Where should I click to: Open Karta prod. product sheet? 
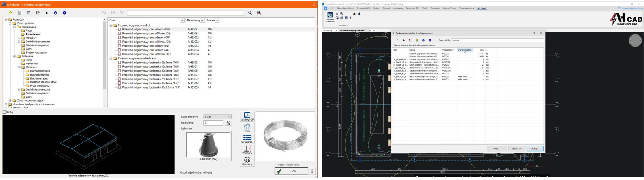point(247,138)
